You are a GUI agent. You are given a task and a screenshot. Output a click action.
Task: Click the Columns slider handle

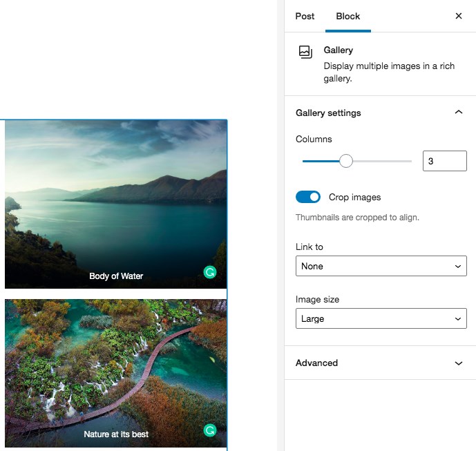pos(345,161)
